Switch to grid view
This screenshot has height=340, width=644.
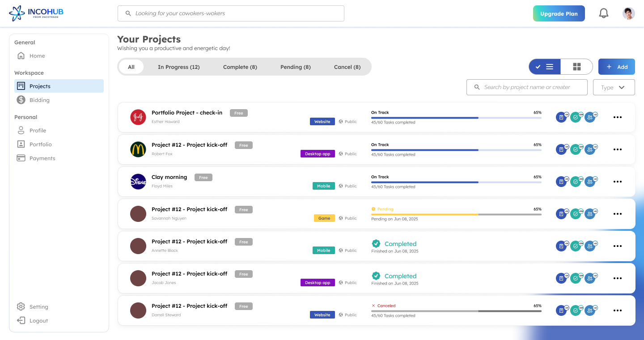577,67
